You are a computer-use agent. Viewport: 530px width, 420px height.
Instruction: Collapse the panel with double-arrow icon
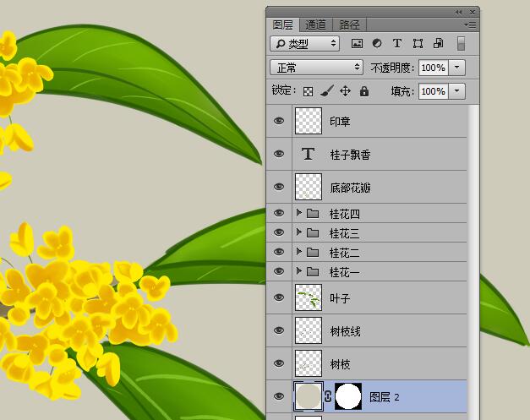click(458, 12)
